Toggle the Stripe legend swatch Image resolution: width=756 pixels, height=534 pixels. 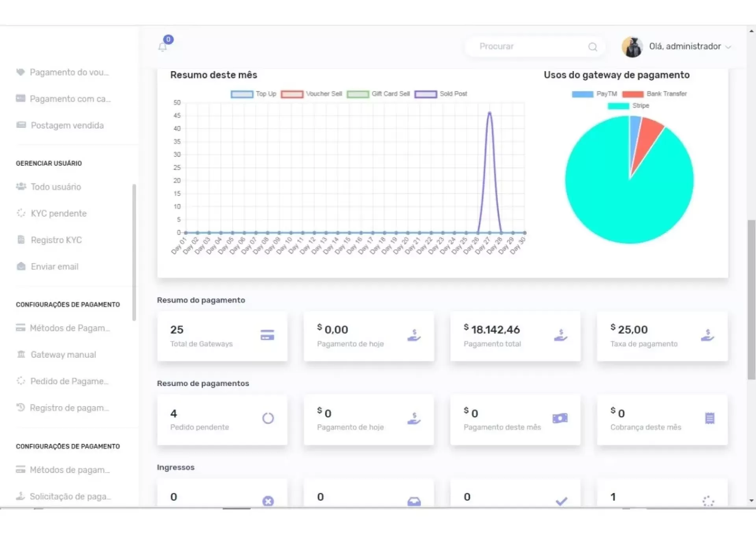(618, 106)
